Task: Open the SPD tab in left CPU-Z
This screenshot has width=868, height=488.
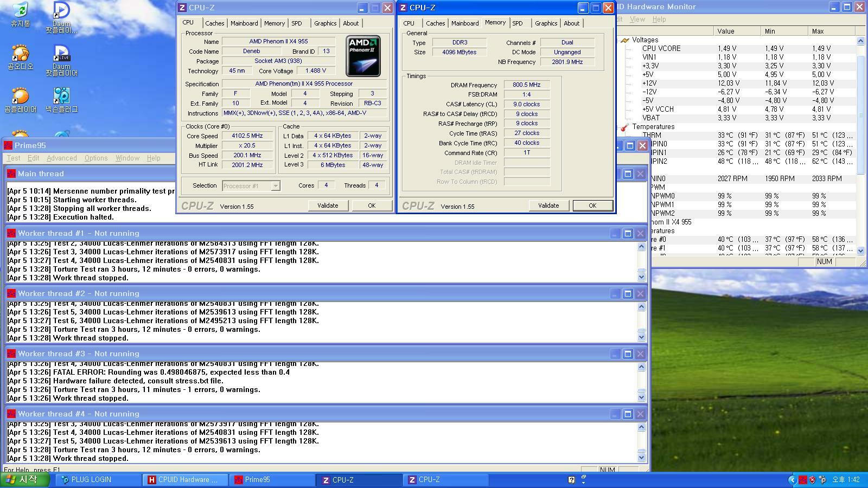Action: coord(297,23)
